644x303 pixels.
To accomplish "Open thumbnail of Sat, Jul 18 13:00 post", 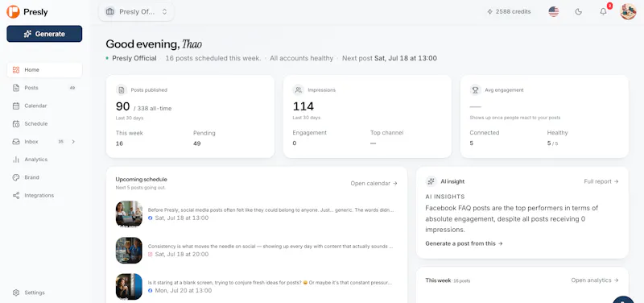I will [129, 214].
